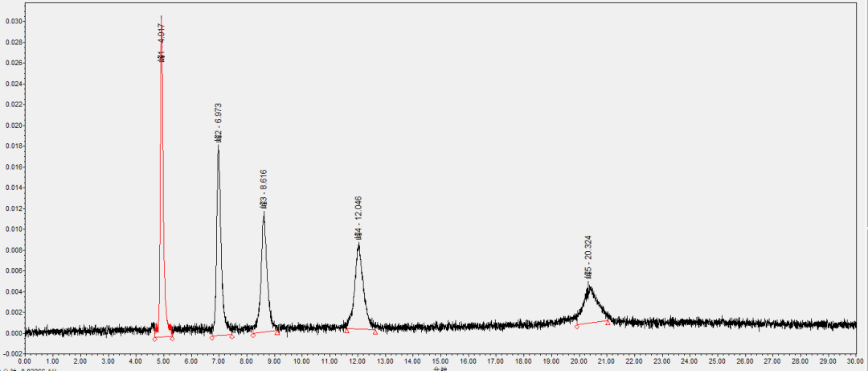
Task: Select peak 2 baseline end diamond marker
Action: click(x=232, y=336)
